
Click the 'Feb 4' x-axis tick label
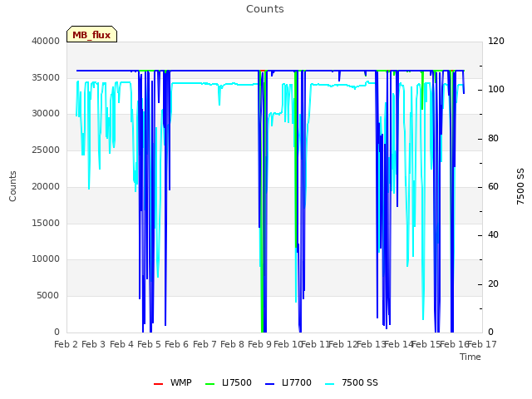122,344
